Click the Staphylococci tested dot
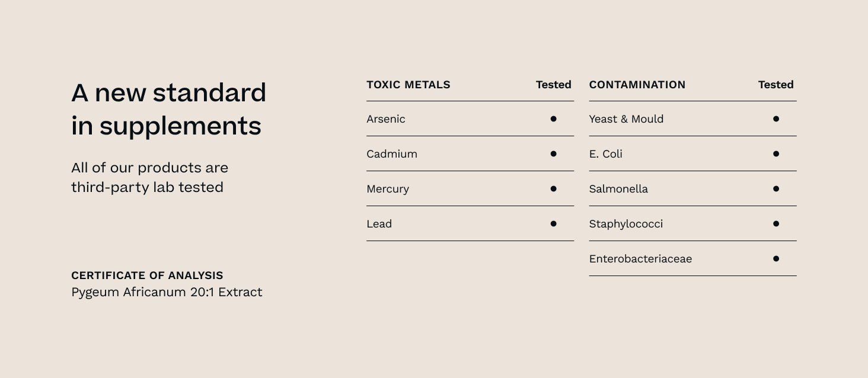The image size is (868, 378). 776,224
